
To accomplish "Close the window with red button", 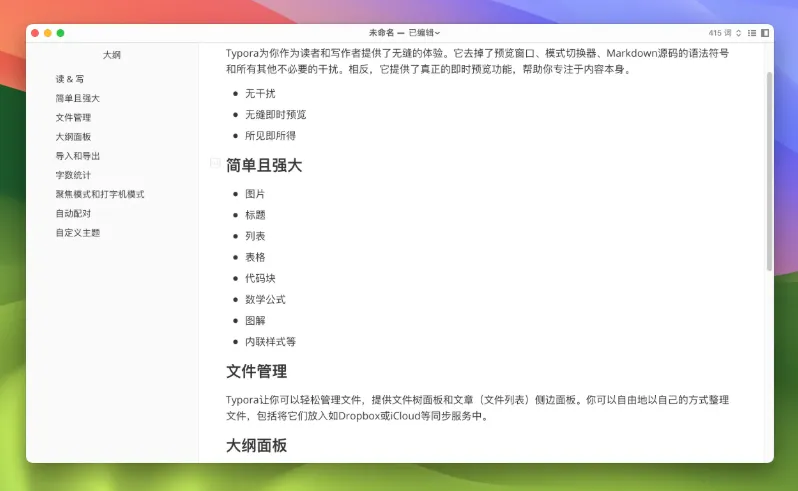I will [35, 33].
